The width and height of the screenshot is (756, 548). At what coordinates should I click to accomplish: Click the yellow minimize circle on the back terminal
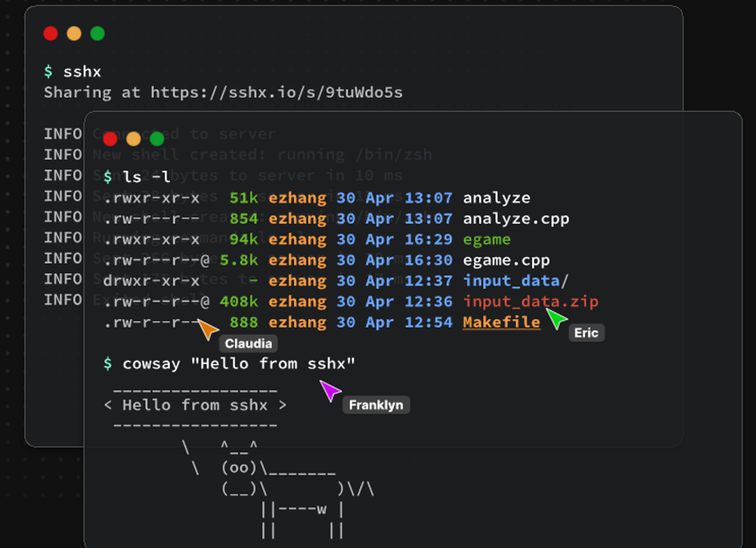[x=73, y=33]
